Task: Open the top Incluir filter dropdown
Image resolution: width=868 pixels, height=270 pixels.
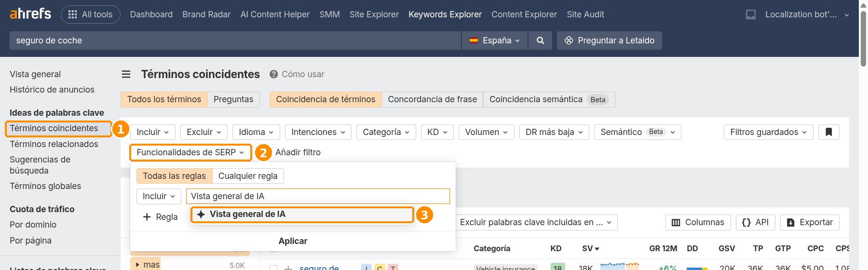Action: pos(152,132)
